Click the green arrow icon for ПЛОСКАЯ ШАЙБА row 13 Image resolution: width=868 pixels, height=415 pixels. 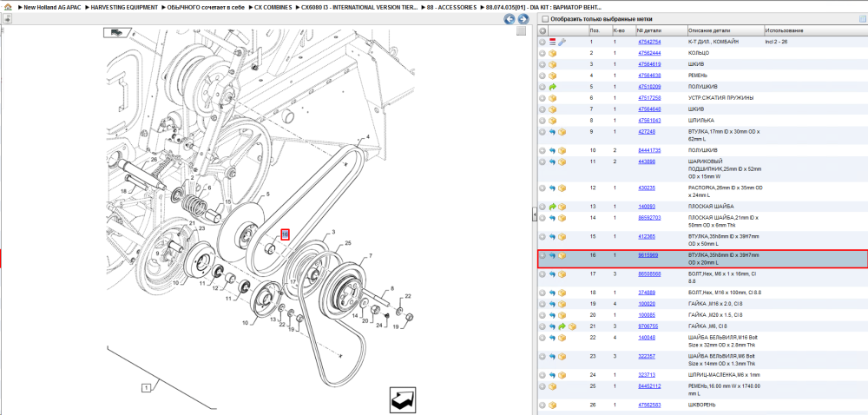click(x=552, y=207)
